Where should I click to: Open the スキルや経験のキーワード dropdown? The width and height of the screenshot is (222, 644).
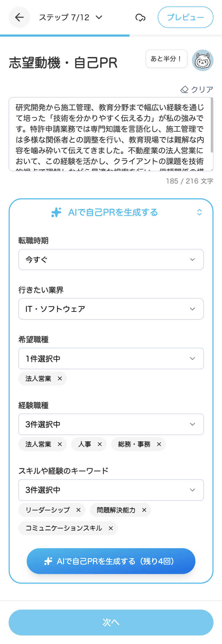[x=111, y=490]
